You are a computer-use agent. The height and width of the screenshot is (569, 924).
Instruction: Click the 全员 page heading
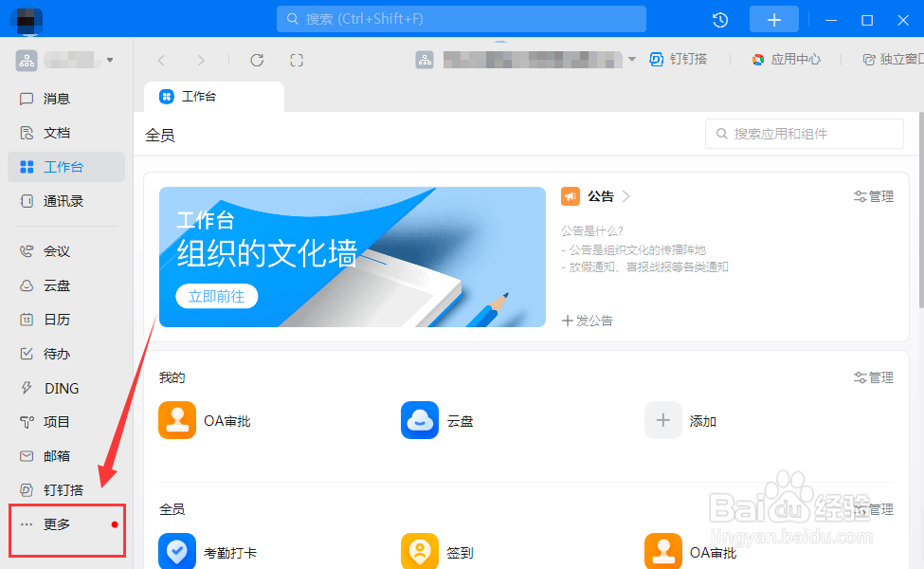(x=160, y=136)
